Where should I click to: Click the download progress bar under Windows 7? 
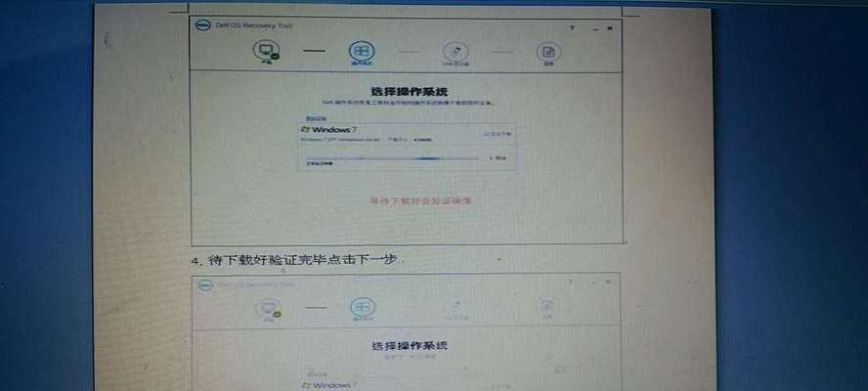click(x=392, y=159)
